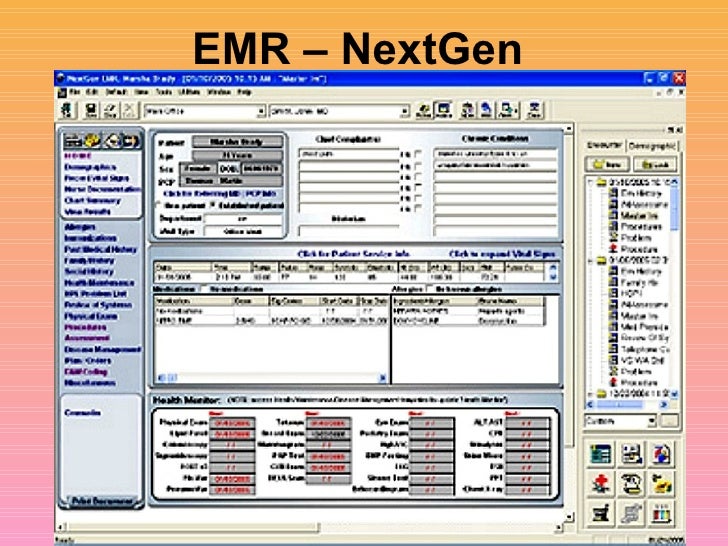728x546 pixels.
Task: Open the location dropdown in the toolbar
Action: click(x=261, y=111)
